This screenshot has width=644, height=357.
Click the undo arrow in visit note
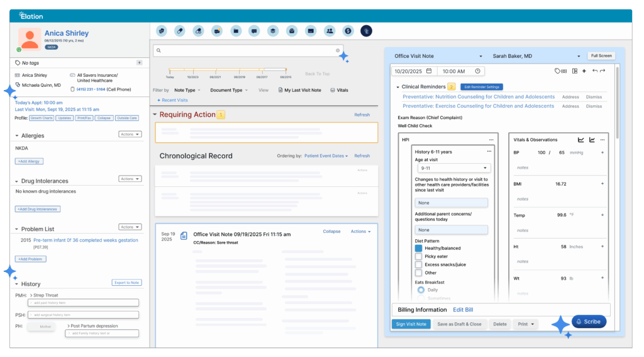coord(595,71)
